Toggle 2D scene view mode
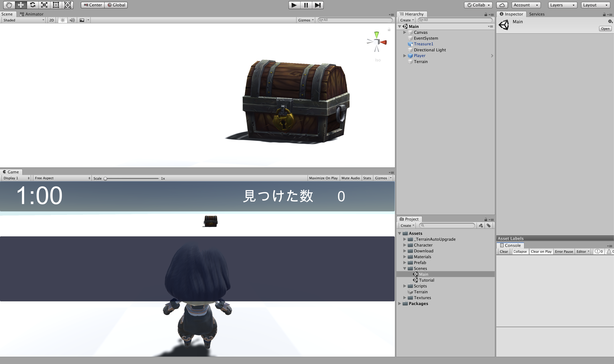 click(52, 20)
